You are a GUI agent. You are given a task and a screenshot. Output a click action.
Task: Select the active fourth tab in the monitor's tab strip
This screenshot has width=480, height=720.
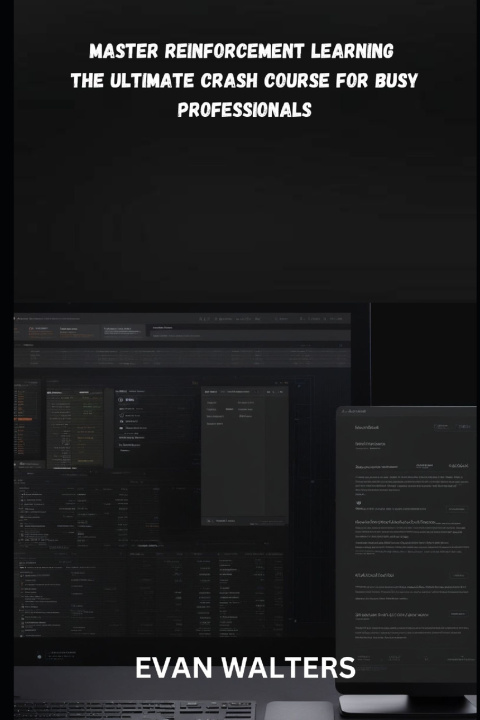[163, 328]
